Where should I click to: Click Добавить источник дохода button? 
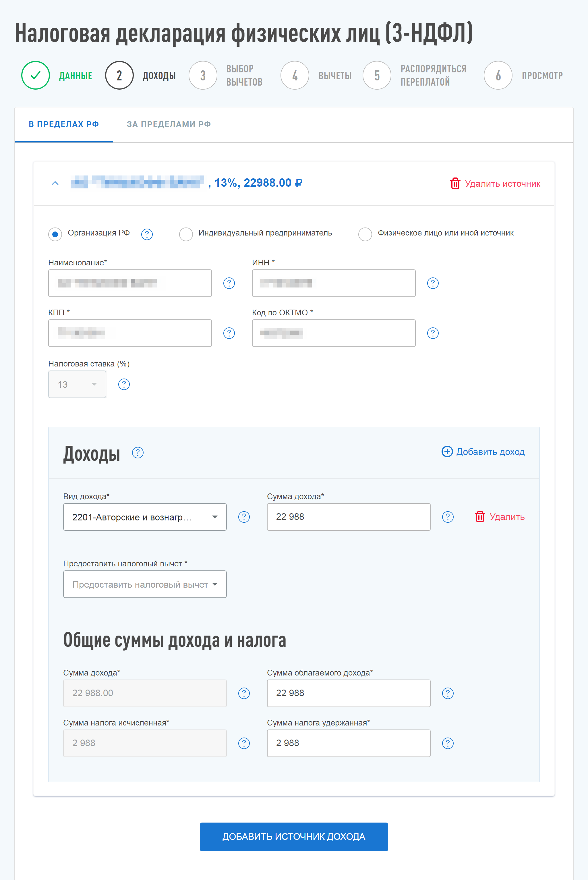(294, 837)
